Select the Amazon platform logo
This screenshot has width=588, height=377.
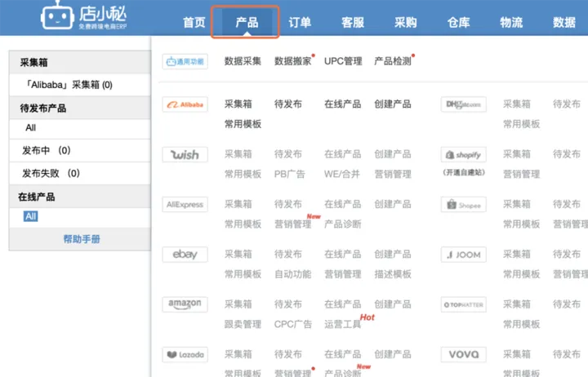[x=185, y=304]
